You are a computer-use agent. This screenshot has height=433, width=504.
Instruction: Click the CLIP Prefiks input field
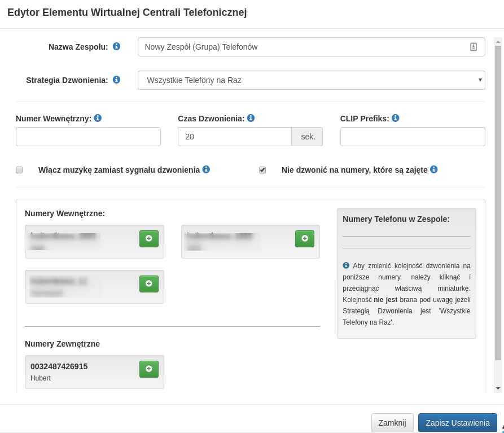point(413,137)
